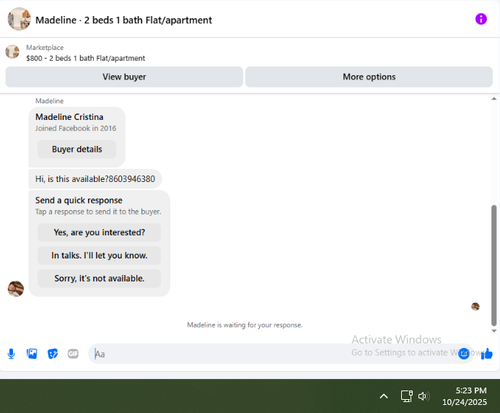This screenshot has width=500, height=413.
Task: Open the GIF picker icon
Action: [73, 354]
